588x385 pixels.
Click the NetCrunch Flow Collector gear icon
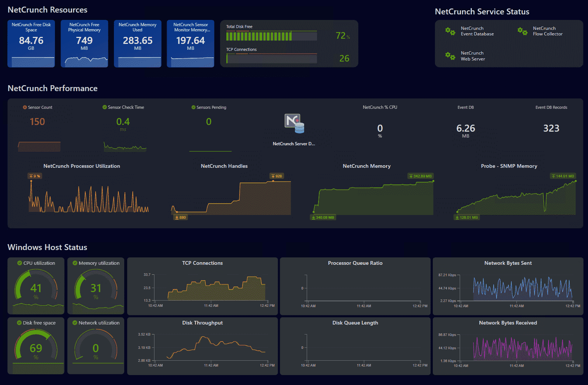[x=522, y=31]
